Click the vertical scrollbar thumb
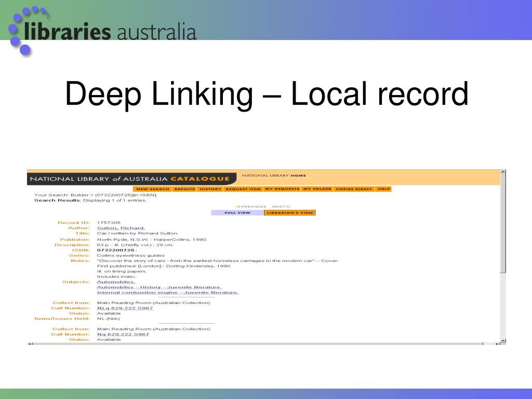 pos(503,223)
